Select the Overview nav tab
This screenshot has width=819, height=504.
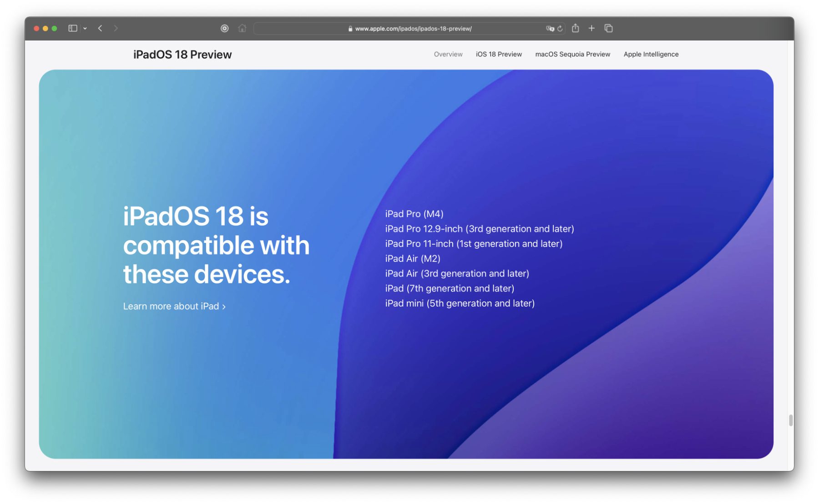point(448,54)
